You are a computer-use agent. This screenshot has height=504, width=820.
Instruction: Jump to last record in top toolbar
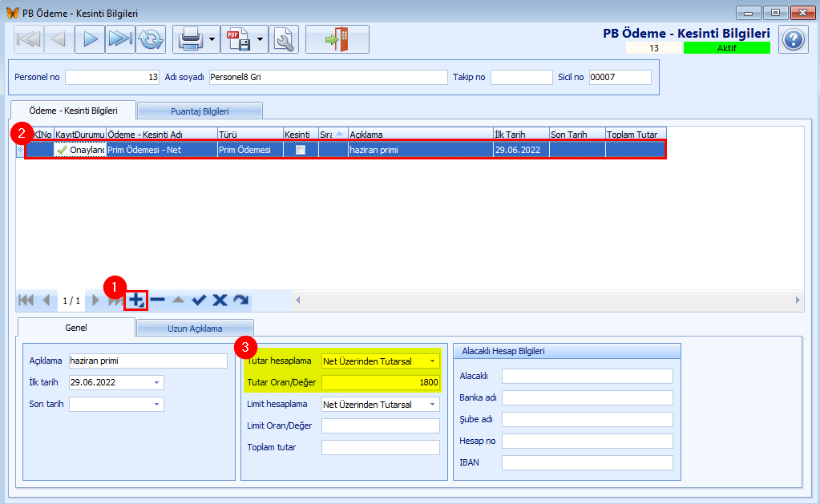[x=120, y=39]
